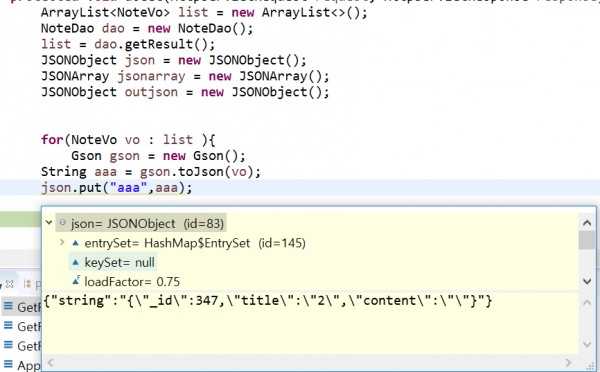This screenshot has height=372, width=600.
Task: Click the String aaa = gson.toJson(vo) line
Action: (x=151, y=171)
